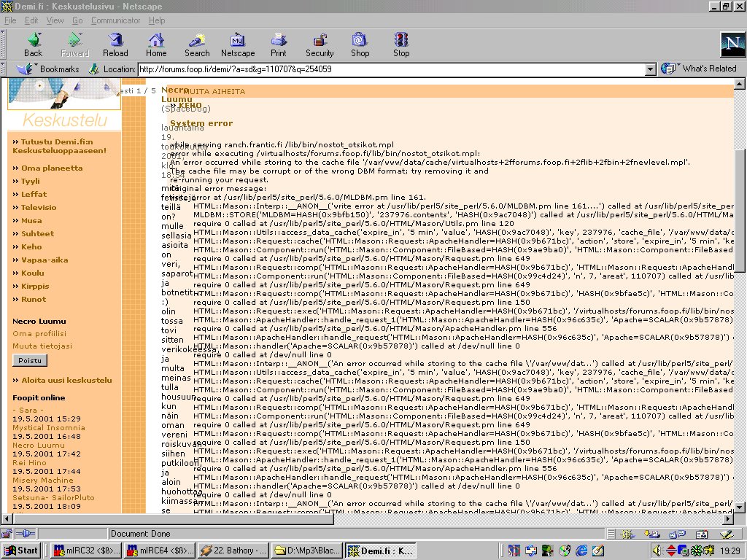Screen dimensions: 747x560
Task: Click the Forward navigation button
Action: [75, 44]
